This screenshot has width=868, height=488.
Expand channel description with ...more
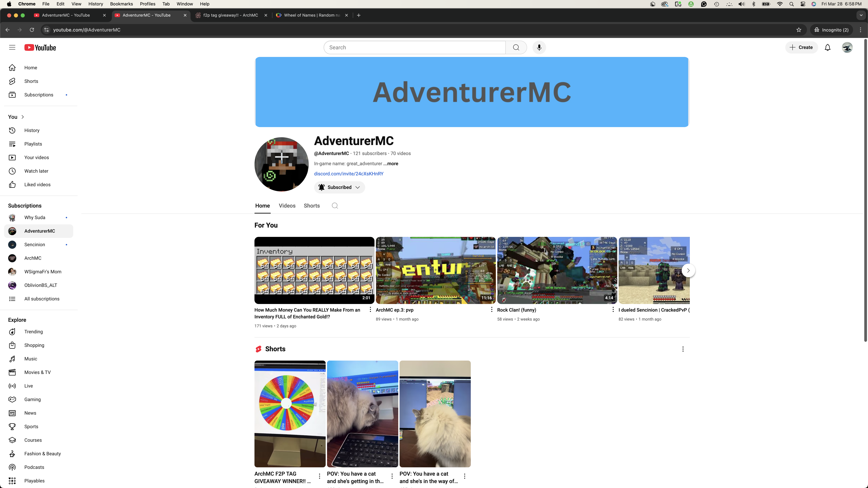point(391,164)
